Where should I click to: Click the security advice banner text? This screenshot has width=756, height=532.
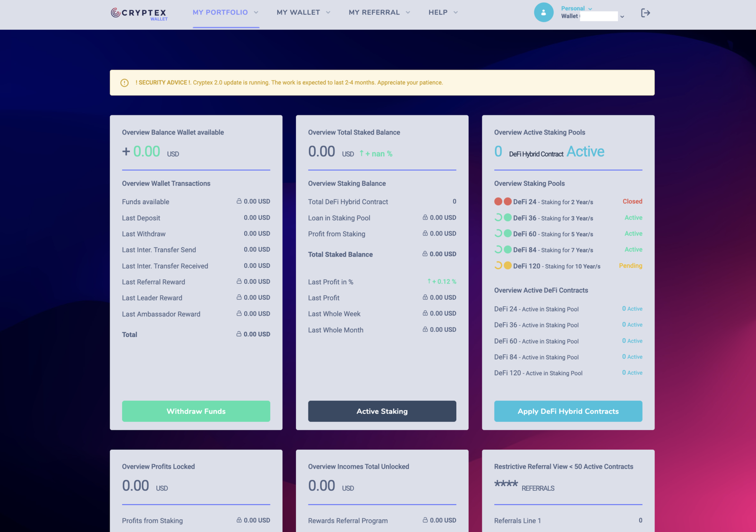(289, 83)
